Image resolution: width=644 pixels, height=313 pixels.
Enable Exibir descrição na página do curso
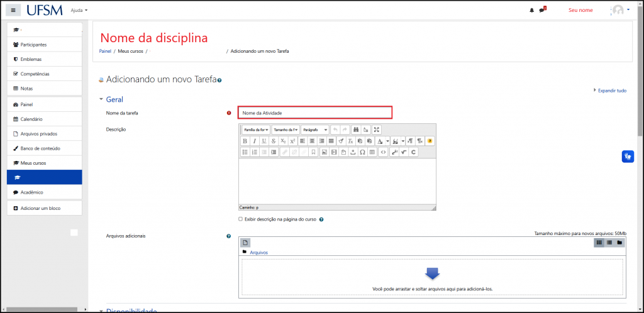click(240, 219)
